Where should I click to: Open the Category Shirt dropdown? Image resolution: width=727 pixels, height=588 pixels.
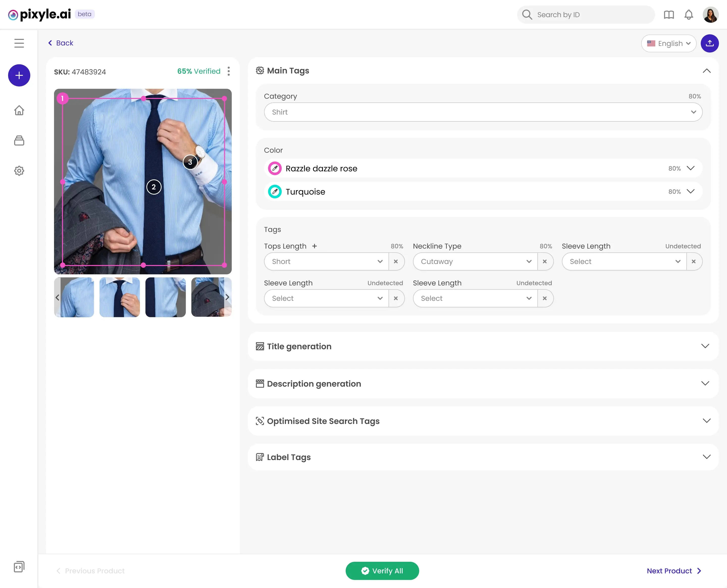pyautogui.click(x=483, y=112)
